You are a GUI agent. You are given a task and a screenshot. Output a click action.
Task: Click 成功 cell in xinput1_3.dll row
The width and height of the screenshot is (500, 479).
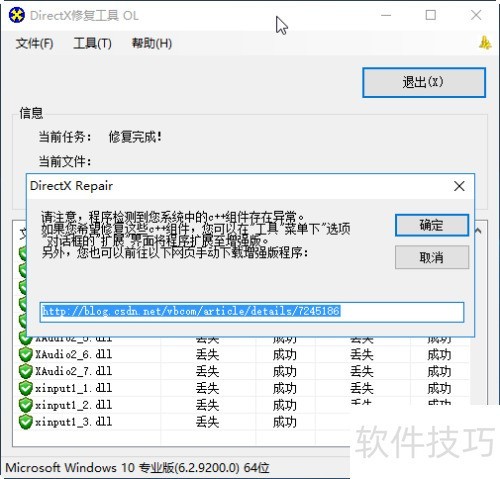point(285,422)
